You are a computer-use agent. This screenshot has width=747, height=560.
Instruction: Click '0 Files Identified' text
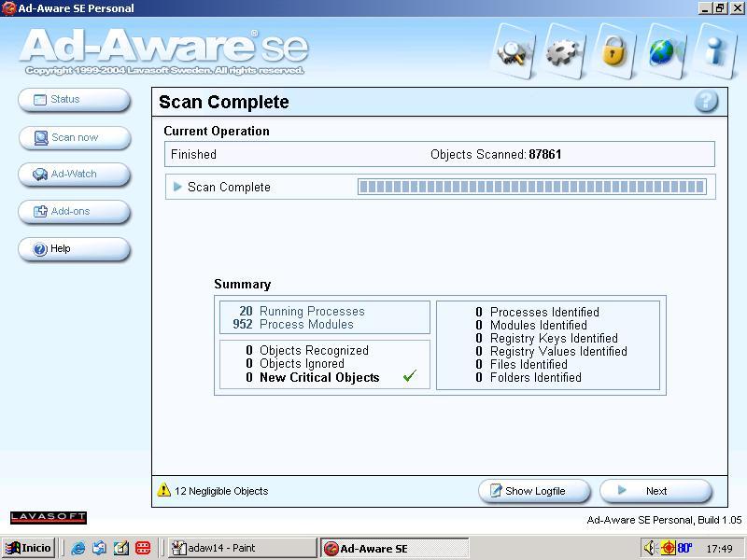point(521,364)
